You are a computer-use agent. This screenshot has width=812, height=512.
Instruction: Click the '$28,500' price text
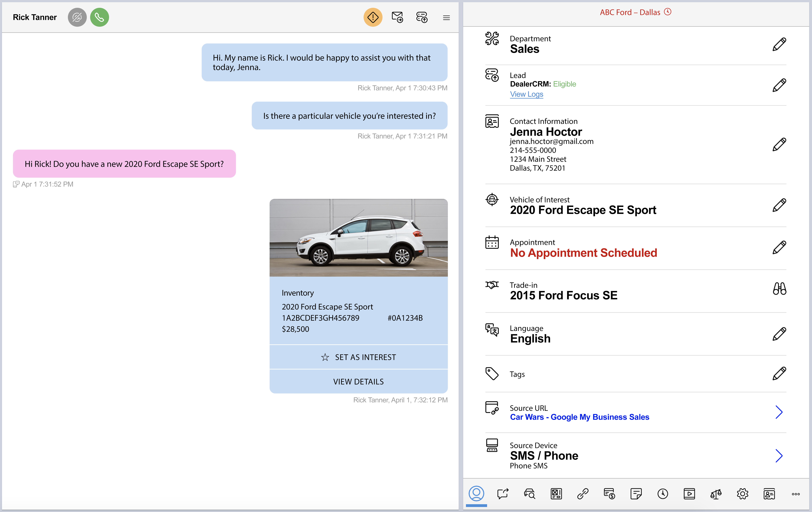[295, 329]
